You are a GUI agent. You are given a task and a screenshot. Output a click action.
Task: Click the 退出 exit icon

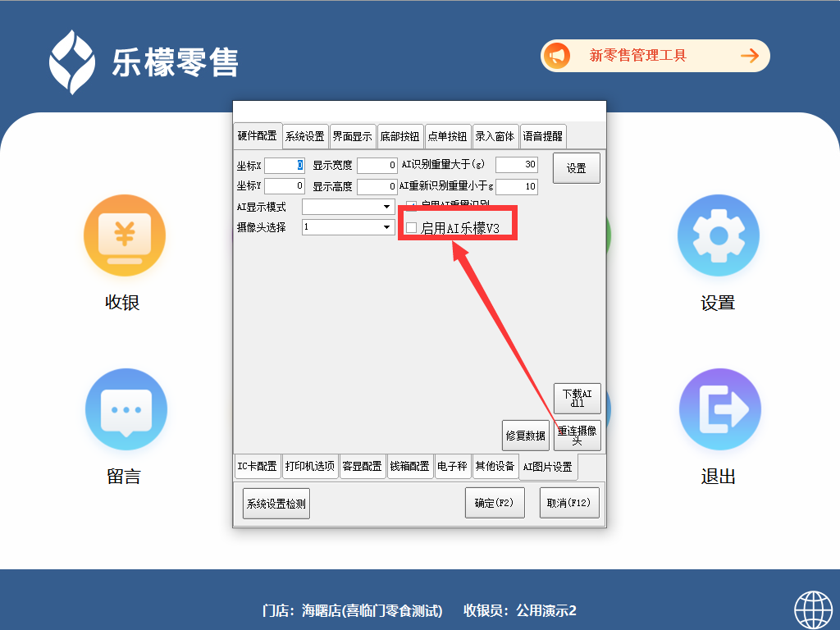coord(719,409)
